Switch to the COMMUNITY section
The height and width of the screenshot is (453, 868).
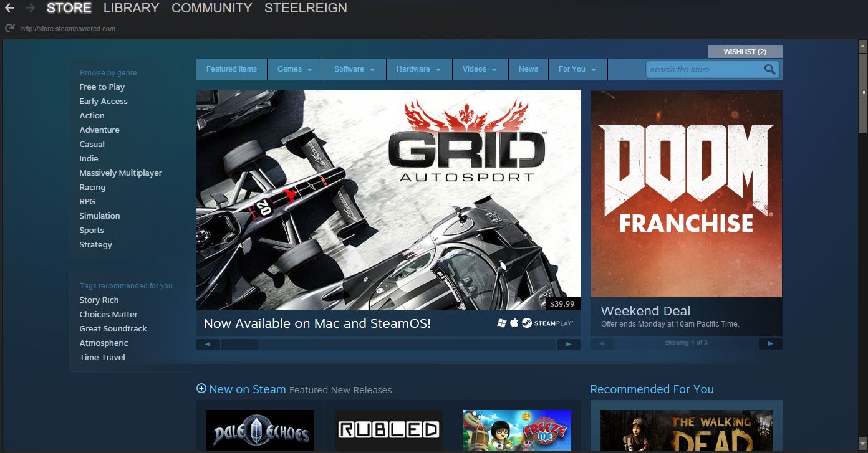click(x=212, y=8)
